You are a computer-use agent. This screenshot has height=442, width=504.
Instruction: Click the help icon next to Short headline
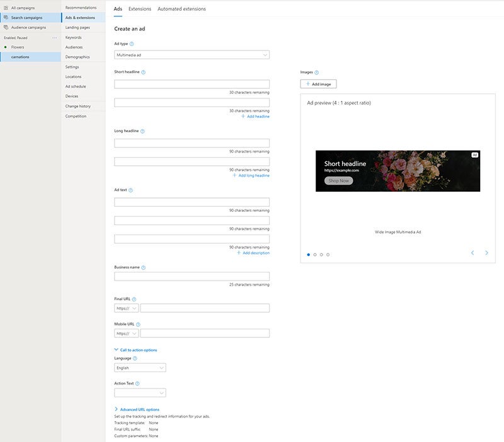(143, 73)
